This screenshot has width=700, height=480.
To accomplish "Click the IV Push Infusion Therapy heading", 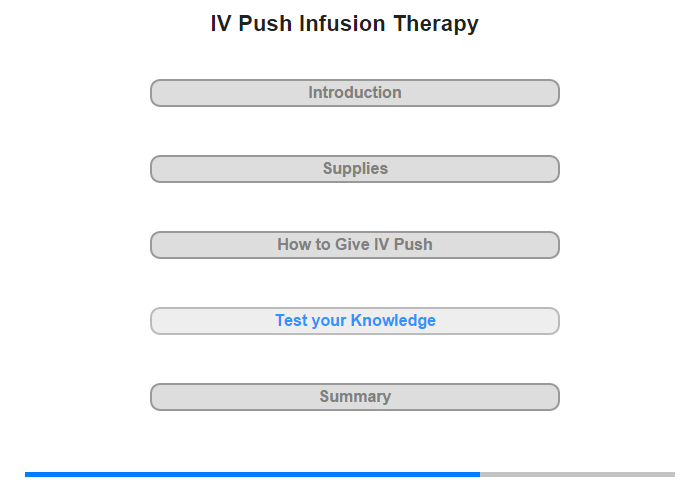I will point(344,24).
